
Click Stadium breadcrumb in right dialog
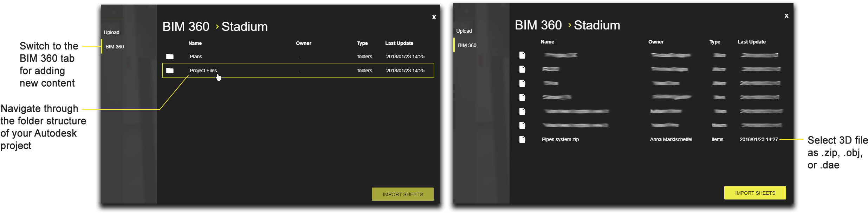[x=597, y=25]
